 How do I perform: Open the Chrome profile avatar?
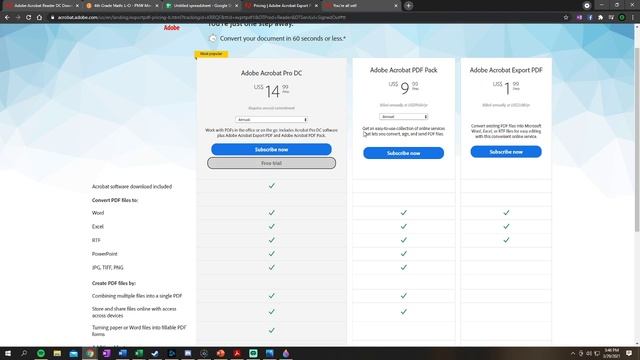(x=622, y=18)
